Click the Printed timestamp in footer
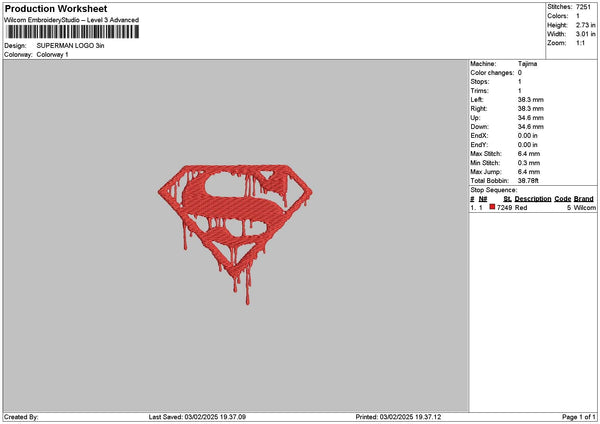The image size is (600, 424). tap(398, 417)
